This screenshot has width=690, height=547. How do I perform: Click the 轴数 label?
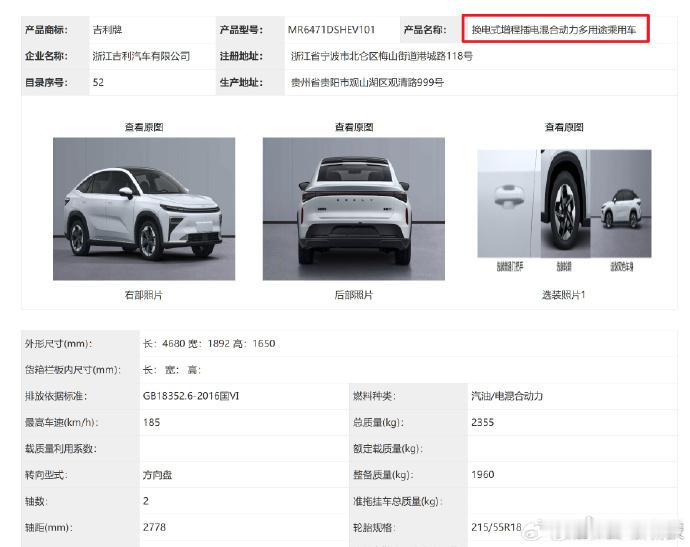(x=36, y=501)
